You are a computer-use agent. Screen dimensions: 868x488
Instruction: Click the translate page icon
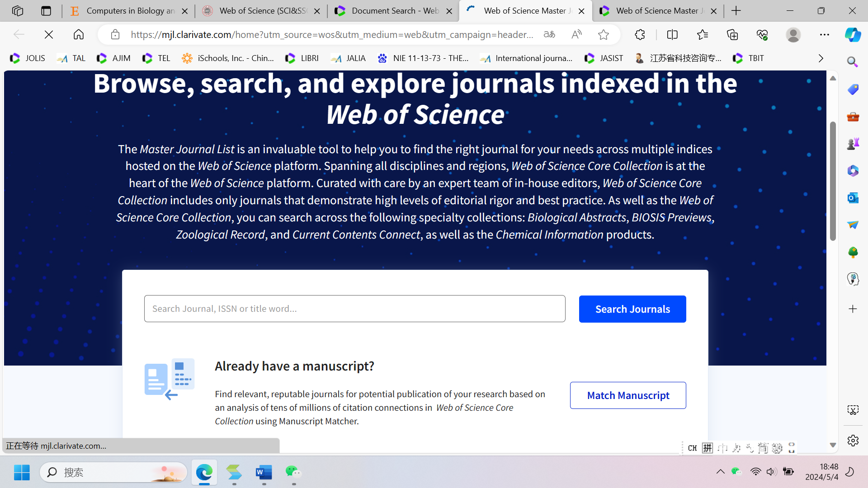pyautogui.click(x=549, y=34)
